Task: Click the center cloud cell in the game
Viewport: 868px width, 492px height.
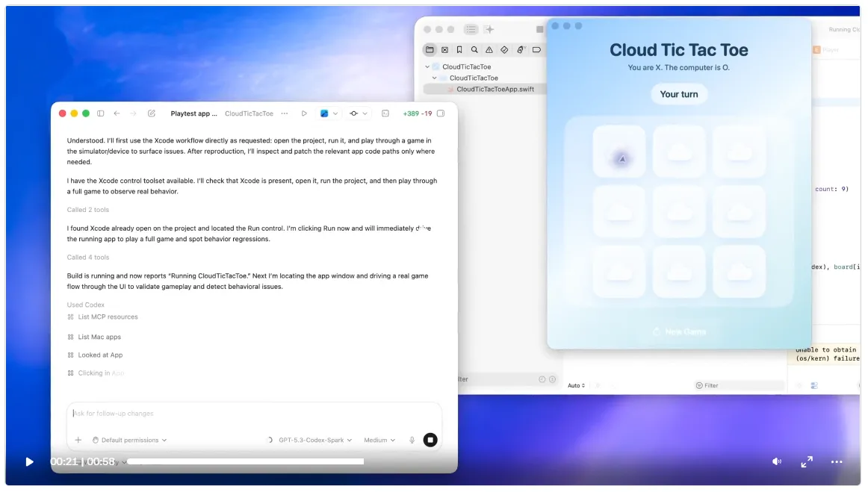Action: click(x=679, y=211)
